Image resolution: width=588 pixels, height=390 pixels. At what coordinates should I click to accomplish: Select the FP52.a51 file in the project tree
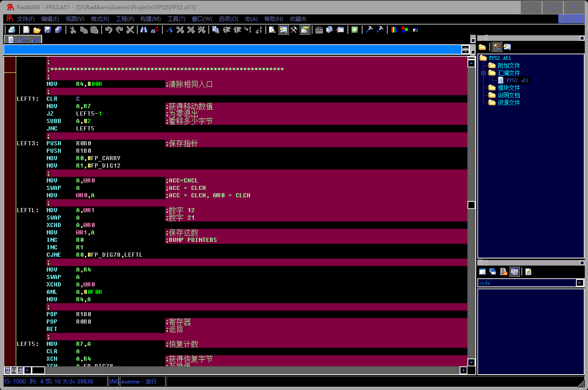pos(518,80)
